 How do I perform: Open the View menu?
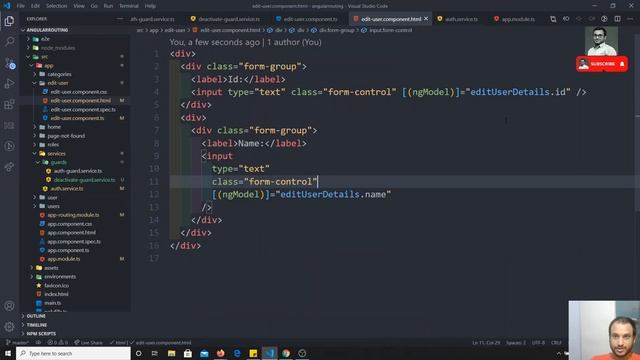pyautogui.click(x=79, y=6)
